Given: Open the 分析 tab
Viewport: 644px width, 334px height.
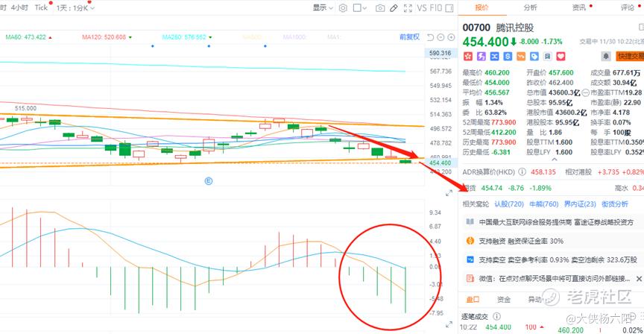Looking at the screenshot, I should [530, 7].
